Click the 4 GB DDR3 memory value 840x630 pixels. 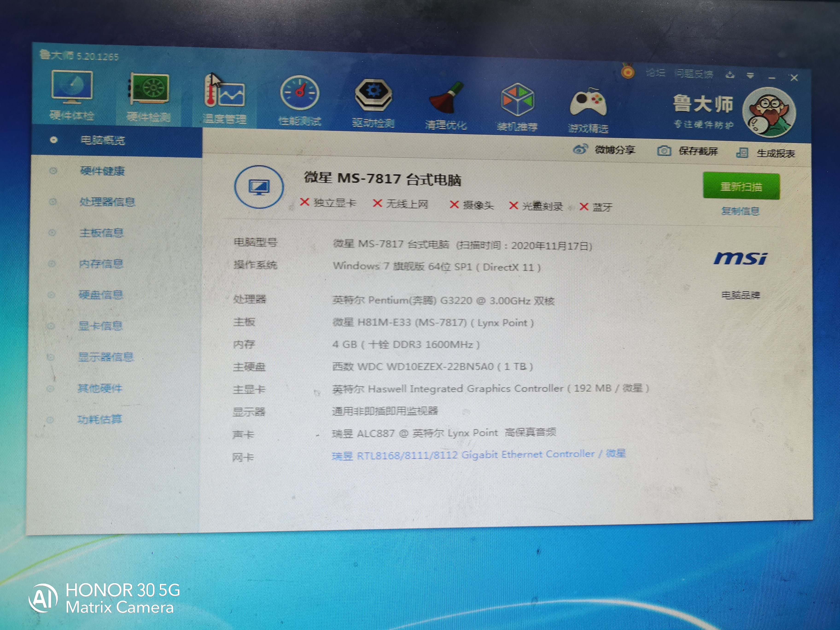click(406, 344)
